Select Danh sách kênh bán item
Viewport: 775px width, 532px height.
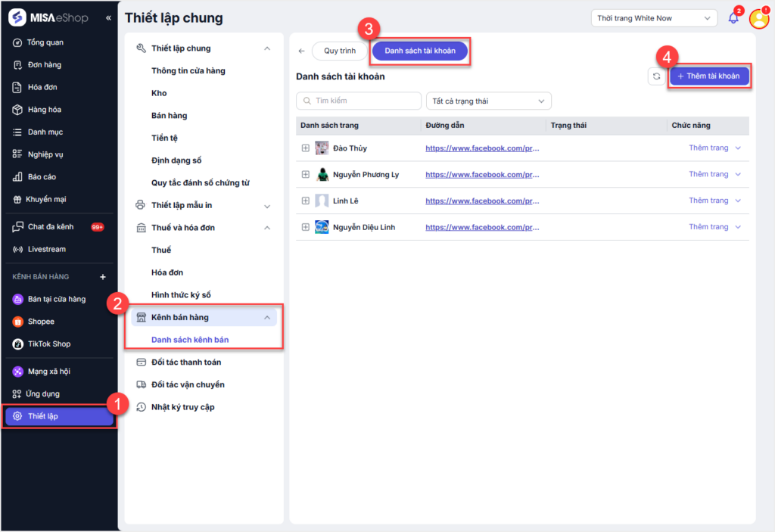pos(190,340)
